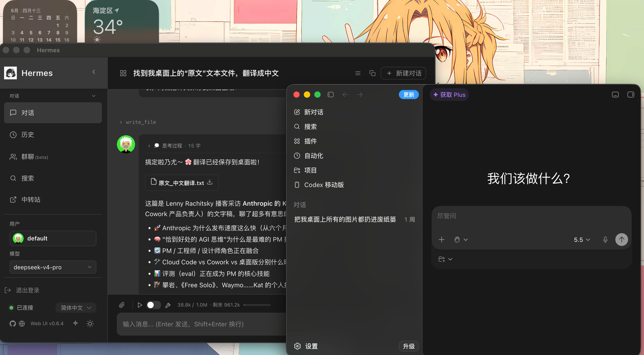This screenshot has height=355, width=644.
Task: Click the copy conversation icon in Hermes header
Action: coord(372,73)
